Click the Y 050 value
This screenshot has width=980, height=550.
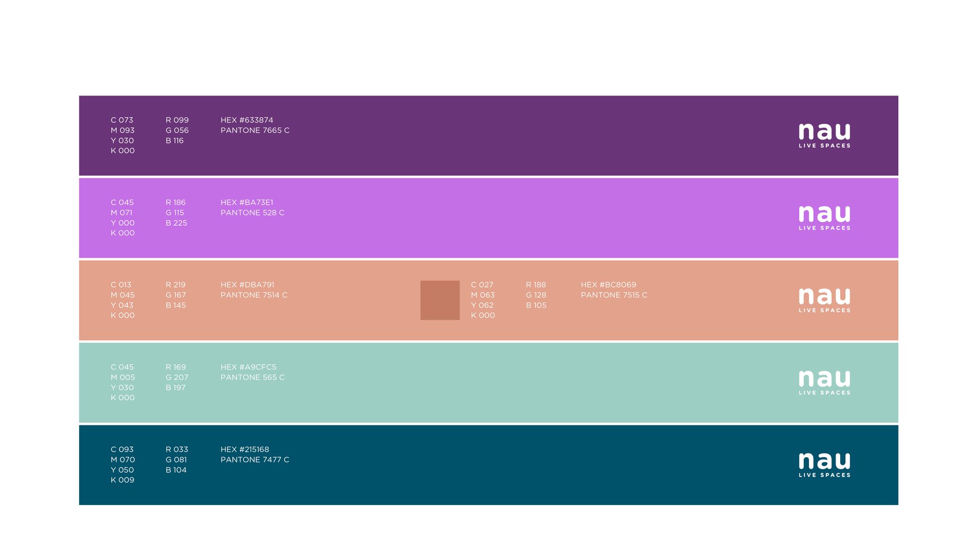[122, 470]
